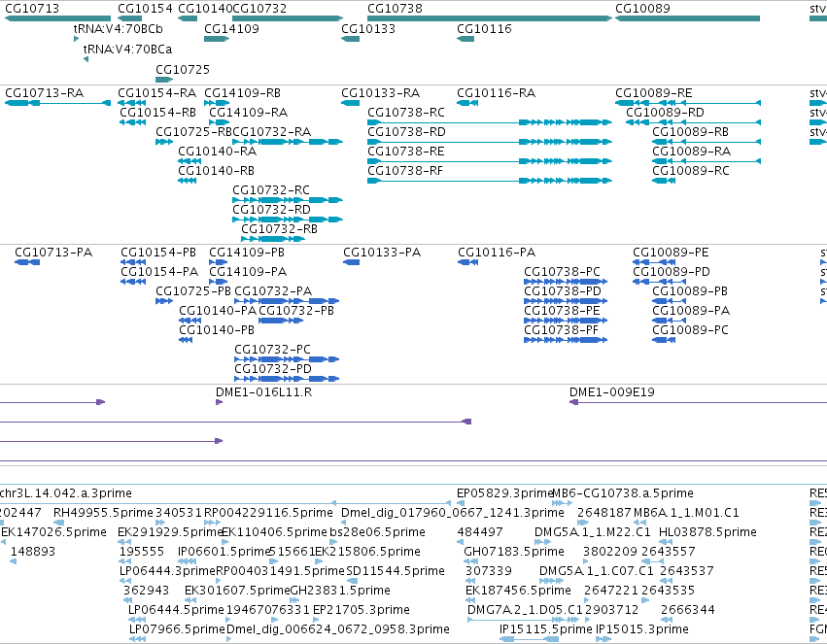Click the tRNA:V4:70BCa feature label

tap(127, 49)
